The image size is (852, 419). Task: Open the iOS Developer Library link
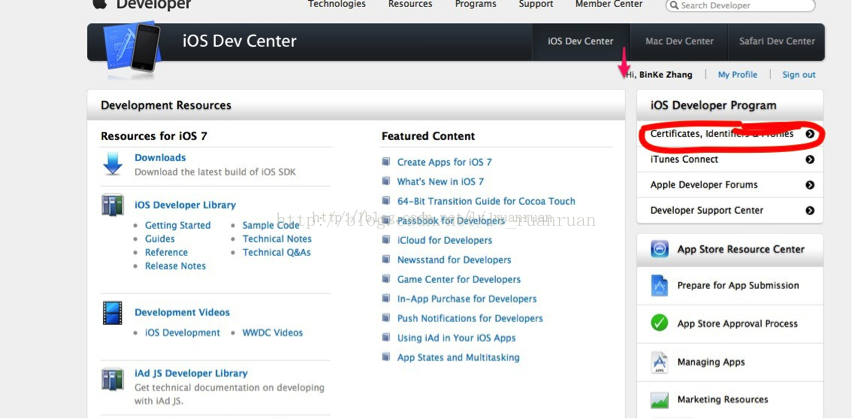coord(185,205)
